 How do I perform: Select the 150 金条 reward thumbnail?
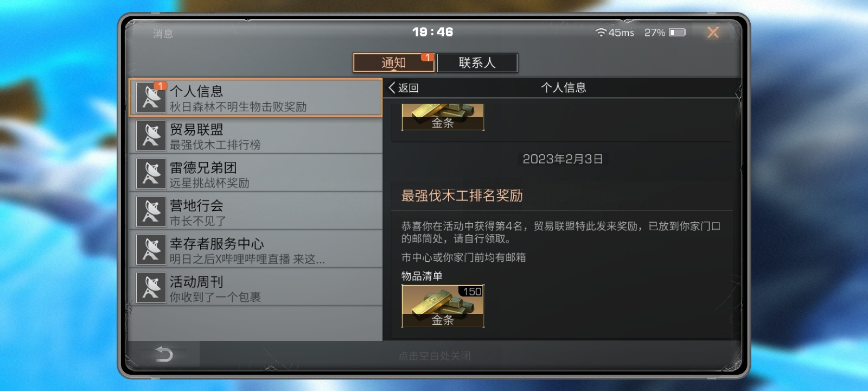(443, 306)
